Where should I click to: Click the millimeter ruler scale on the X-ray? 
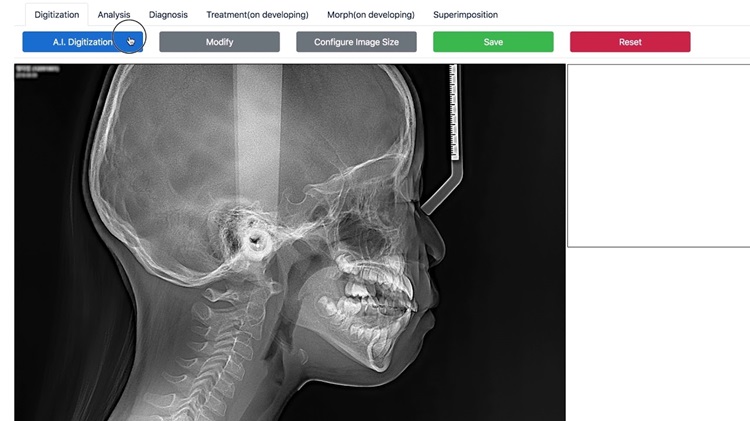tap(454, 112)
